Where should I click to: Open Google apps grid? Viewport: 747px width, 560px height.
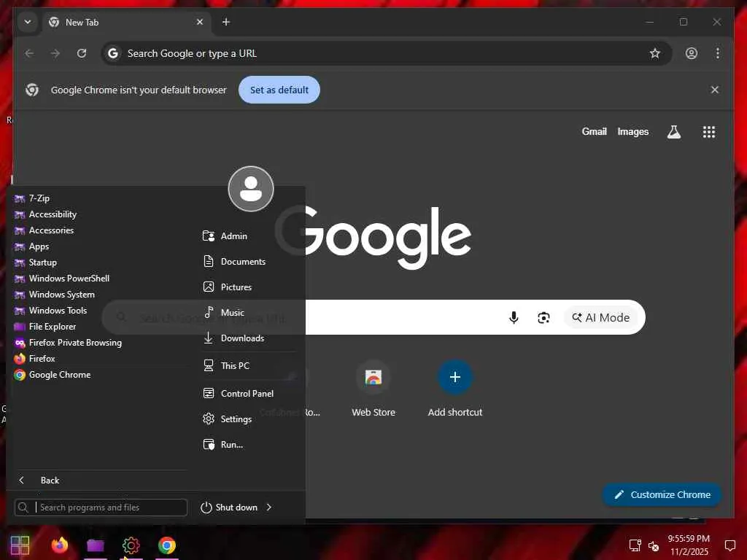click(709, 132)
